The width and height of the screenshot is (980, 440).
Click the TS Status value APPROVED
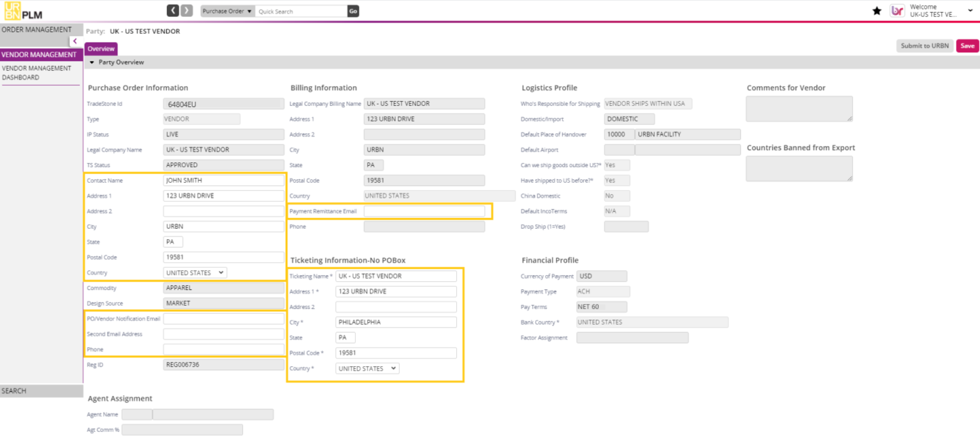coord(223,165)
